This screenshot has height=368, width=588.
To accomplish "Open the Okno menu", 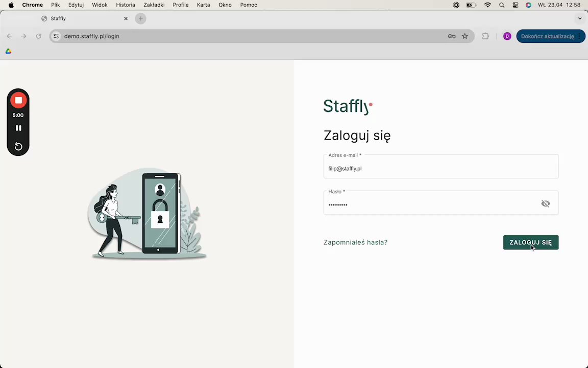I will tap(225, 5).
